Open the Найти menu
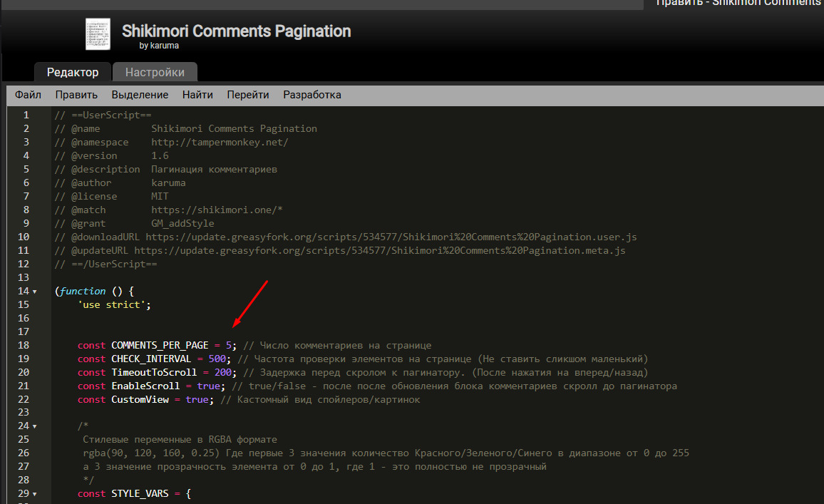The image size is (824, 504). tap(197, 95)
